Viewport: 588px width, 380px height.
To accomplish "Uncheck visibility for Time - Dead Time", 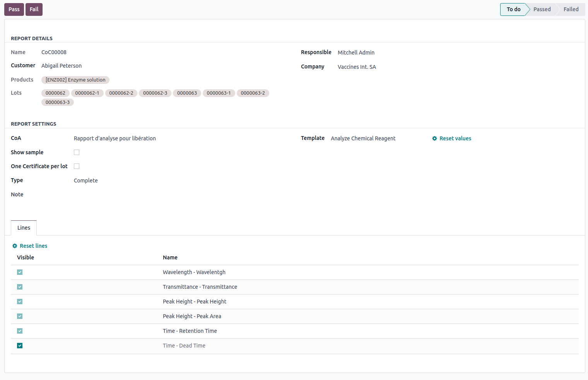I will click(20, 346).
